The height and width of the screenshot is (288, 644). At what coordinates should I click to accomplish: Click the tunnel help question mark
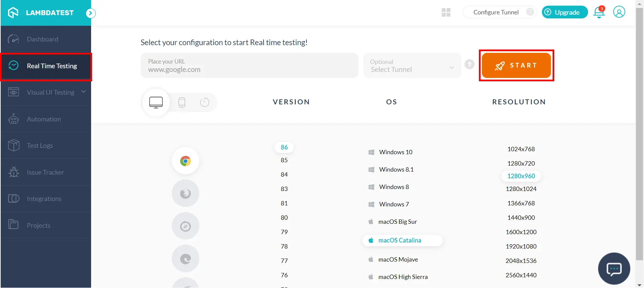[469, 64]
